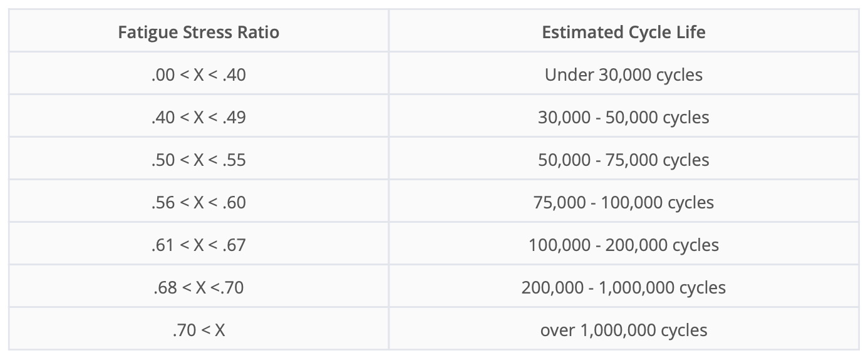The image size is (868, 358).
Task: Click the Fatigue Stress Ratio column header
Action: 199,32
